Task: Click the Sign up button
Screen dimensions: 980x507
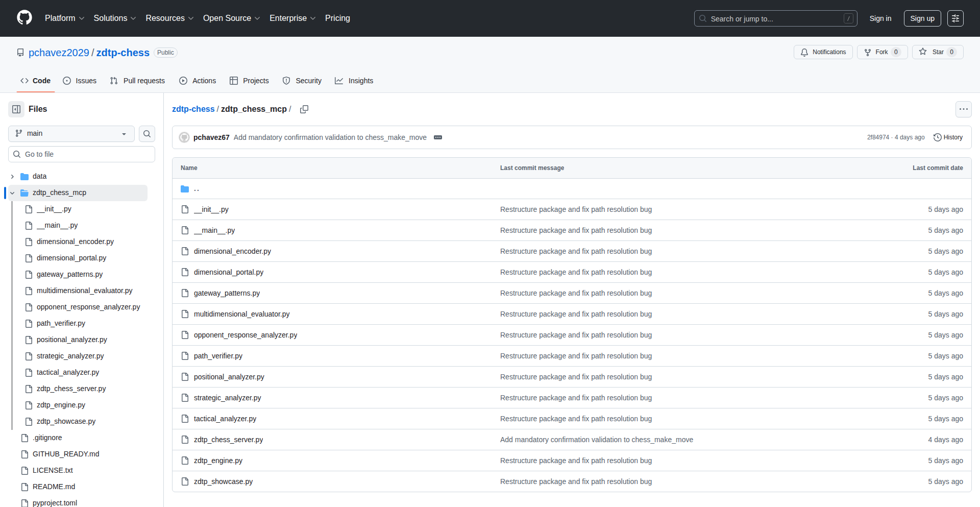Action: 922,18
